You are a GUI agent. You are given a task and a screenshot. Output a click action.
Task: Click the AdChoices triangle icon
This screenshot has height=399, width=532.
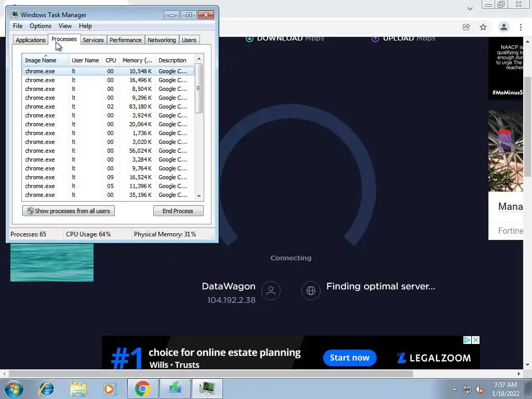(467, 340)
